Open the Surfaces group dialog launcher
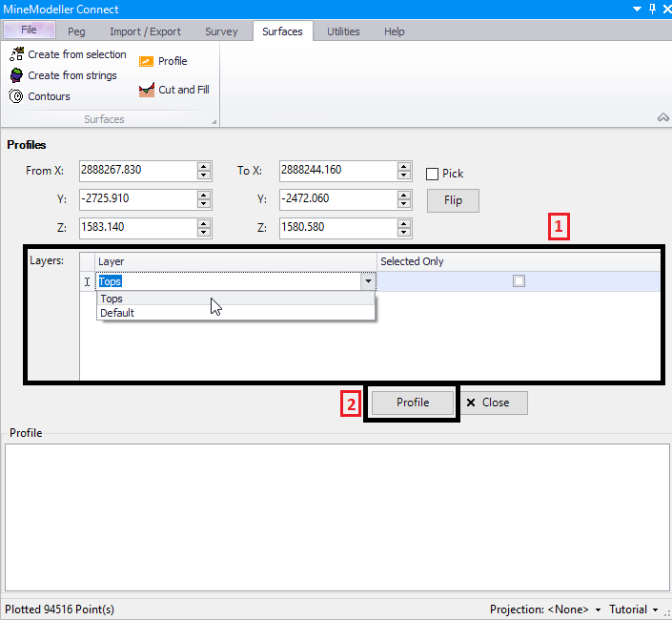The height and width of the screenshot is (620, 672). [x=214, y=121]
